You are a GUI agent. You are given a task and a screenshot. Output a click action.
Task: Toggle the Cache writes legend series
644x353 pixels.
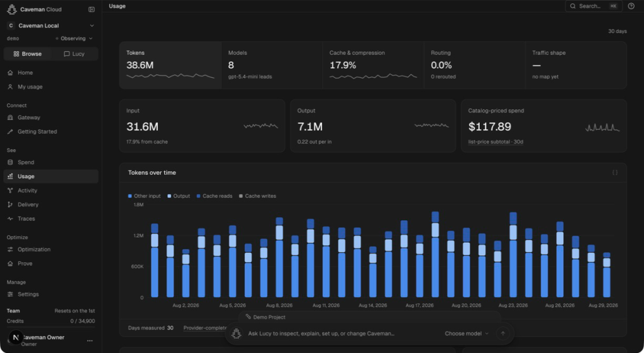point(257,196)
